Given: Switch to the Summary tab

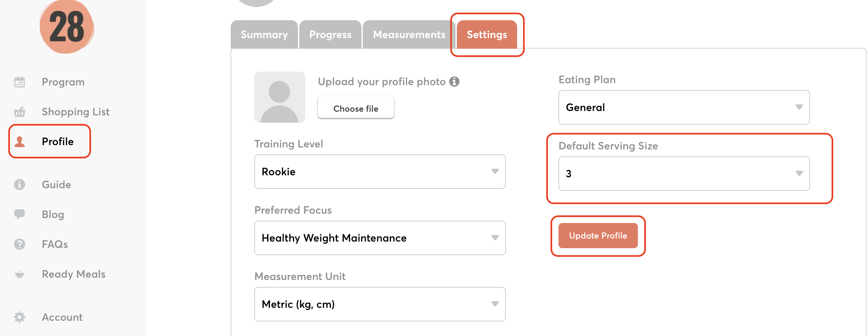Looking at the screenshot, I should (264, 35).
